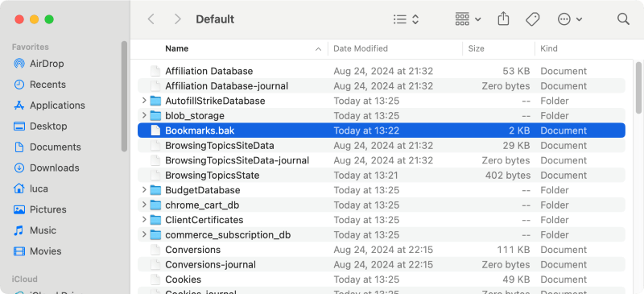The image size is (644, 294).
Task: Click the AutofillStrikeDatabase folder icon
Action: [155, 101]
